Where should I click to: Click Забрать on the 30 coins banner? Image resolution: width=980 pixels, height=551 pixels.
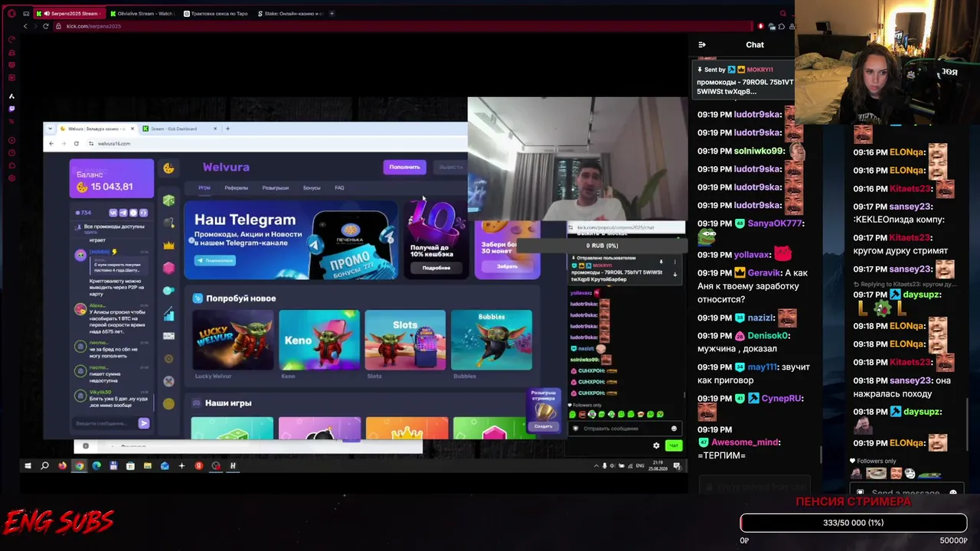coord(507,266)
